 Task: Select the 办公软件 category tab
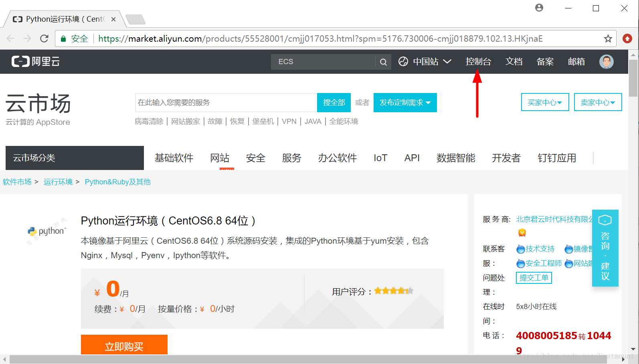pos(338,158)
